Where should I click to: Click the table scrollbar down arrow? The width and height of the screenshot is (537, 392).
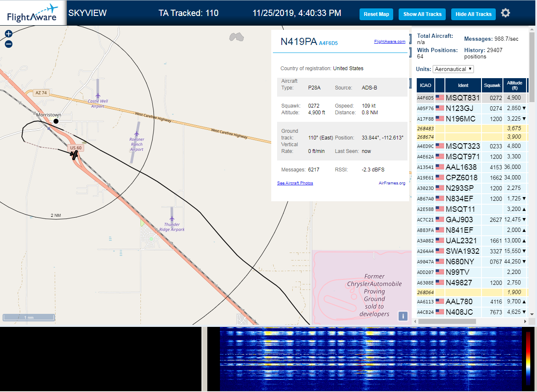pyautogui.click(x=532, y=314)
